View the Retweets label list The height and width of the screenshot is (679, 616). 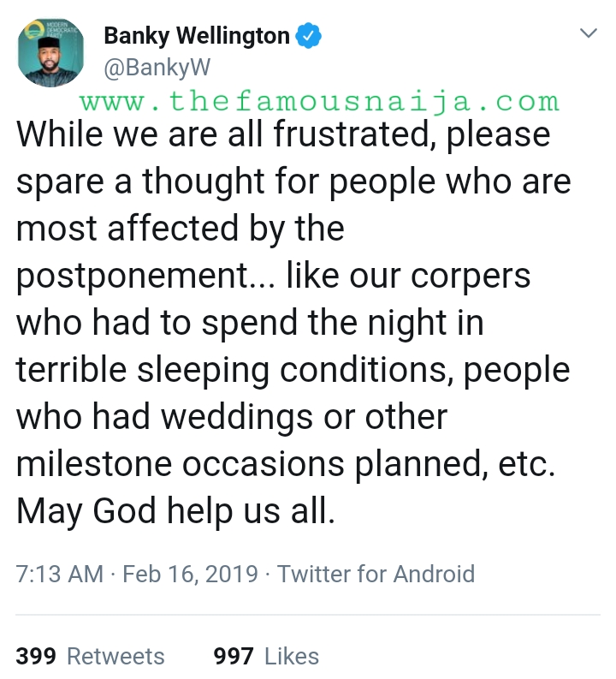pos(115,656)
